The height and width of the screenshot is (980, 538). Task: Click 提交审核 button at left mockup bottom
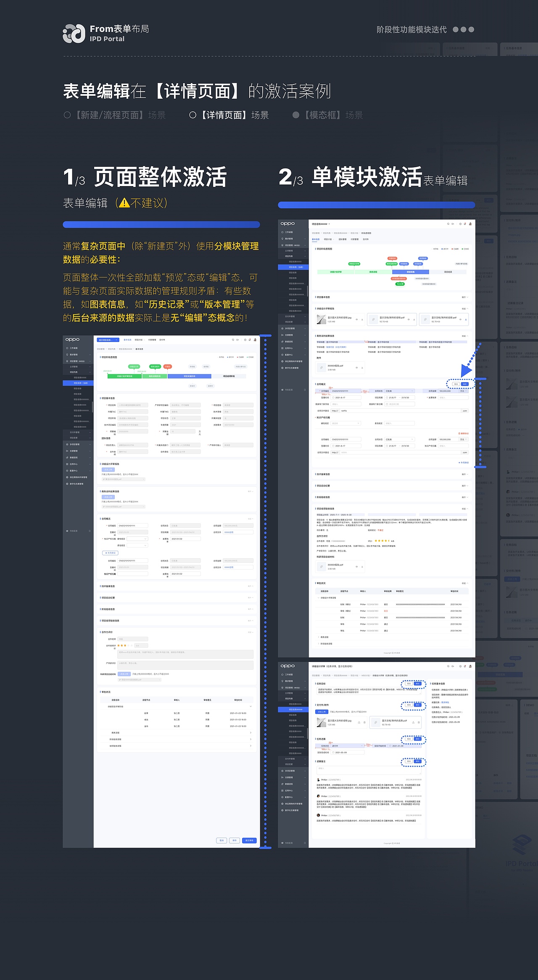click(249, 841)
